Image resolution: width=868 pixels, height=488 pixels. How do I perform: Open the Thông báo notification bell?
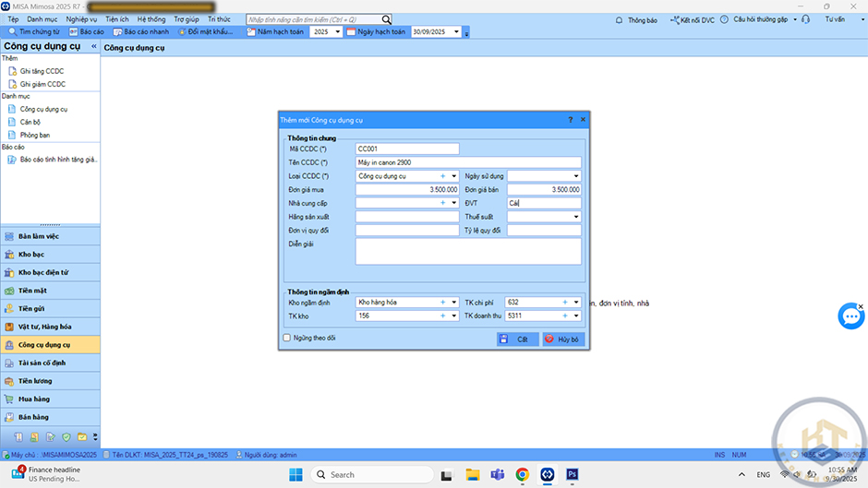620,18
